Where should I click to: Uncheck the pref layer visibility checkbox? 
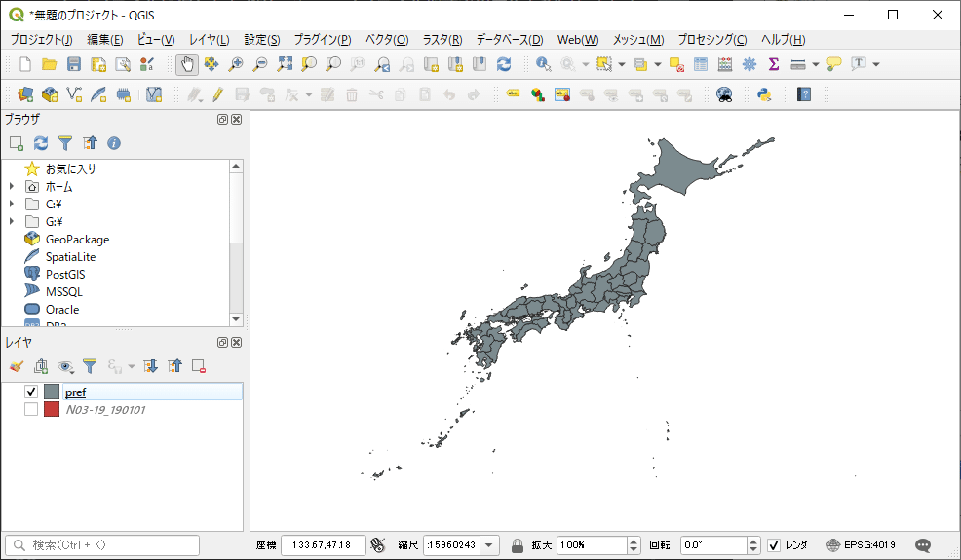point(31,392)
